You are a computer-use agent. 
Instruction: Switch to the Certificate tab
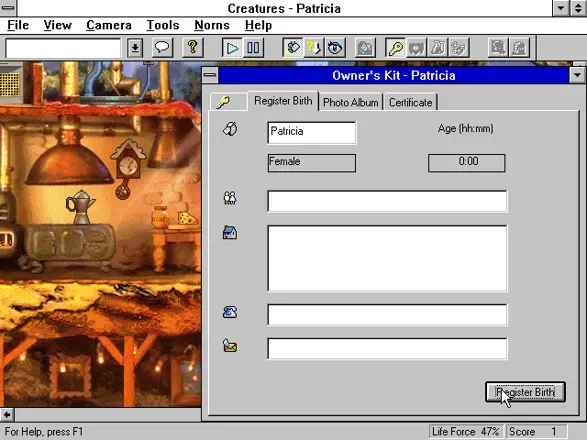tap(410, 102)
